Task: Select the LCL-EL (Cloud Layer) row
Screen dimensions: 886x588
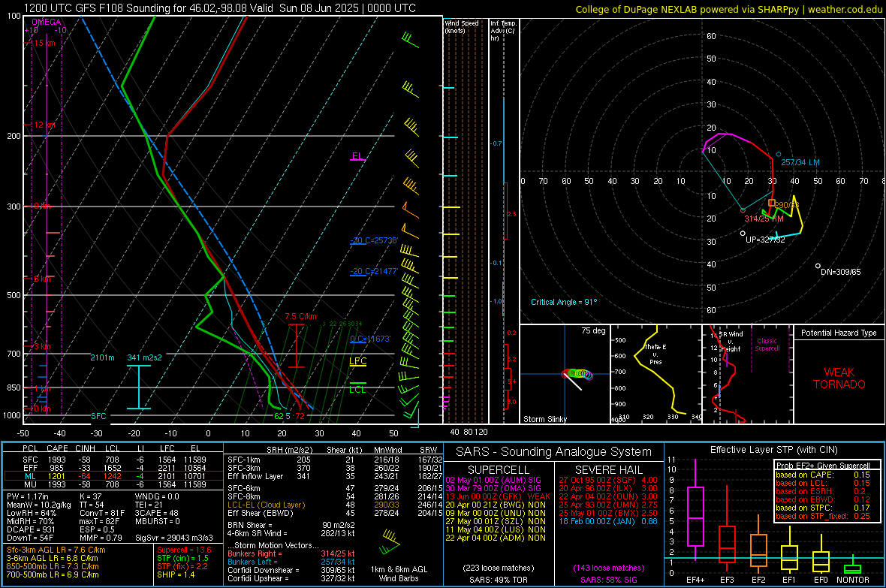Action: [335, 505]
